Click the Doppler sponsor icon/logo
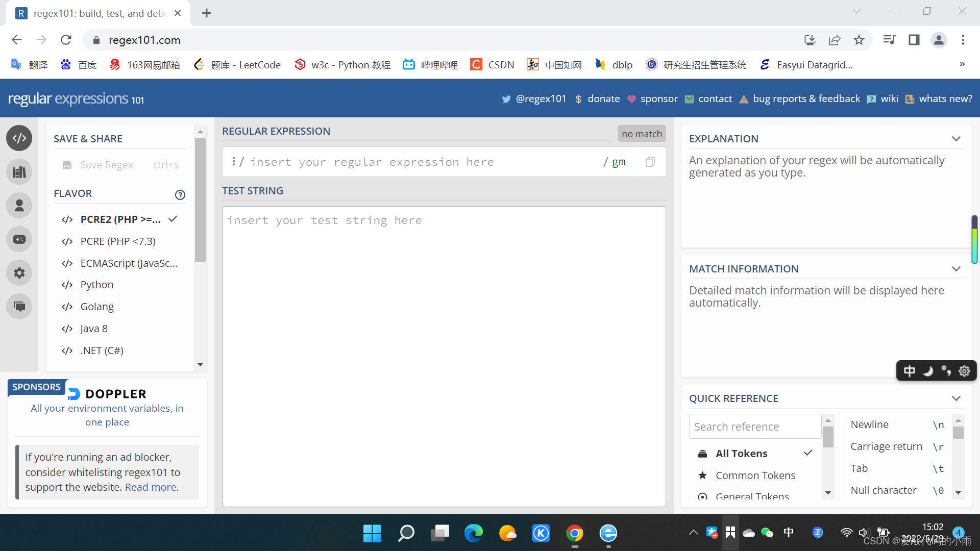This screenshot has width=980, height=551. [75, 393]
